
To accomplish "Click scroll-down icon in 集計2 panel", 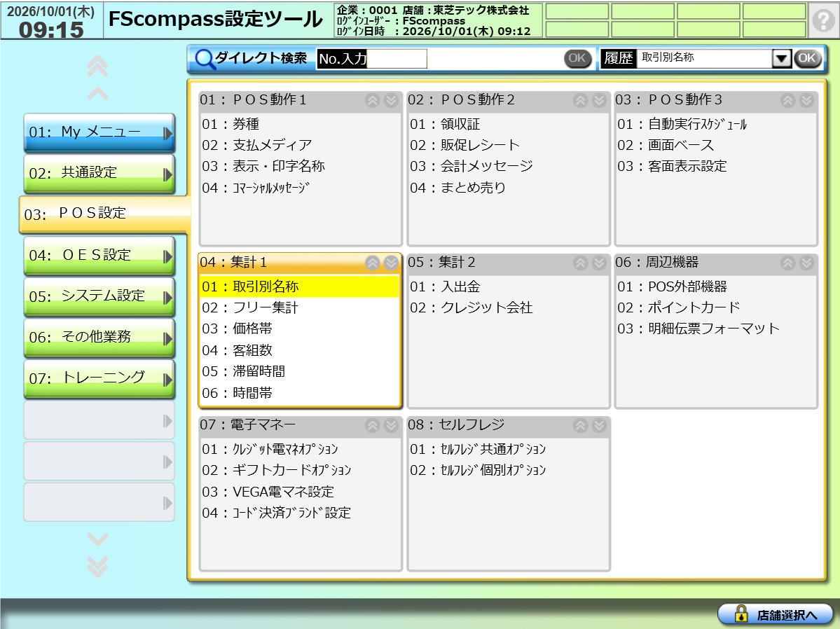I will point(600,263).
